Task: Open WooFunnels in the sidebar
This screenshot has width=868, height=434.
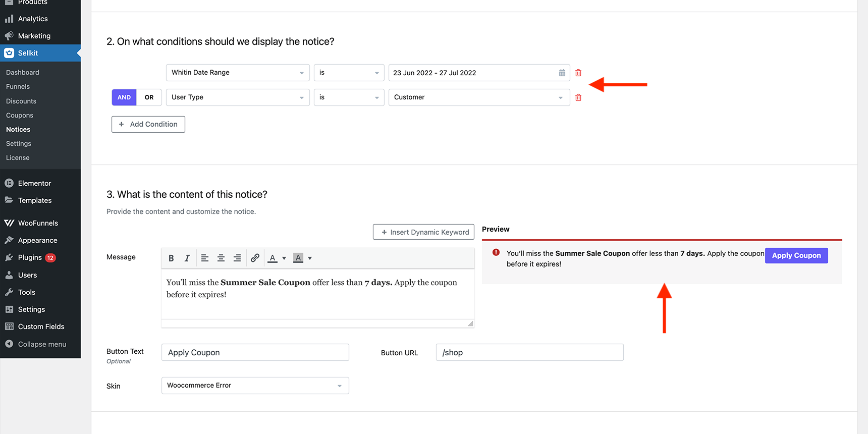Action: pos(40,223)
